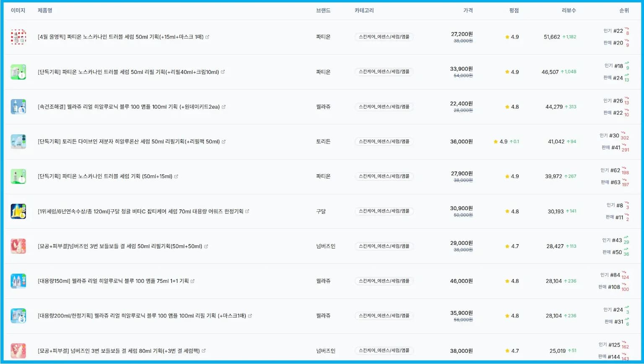
Task: Select price 46,000원
Action: click(x=462, y=281)
